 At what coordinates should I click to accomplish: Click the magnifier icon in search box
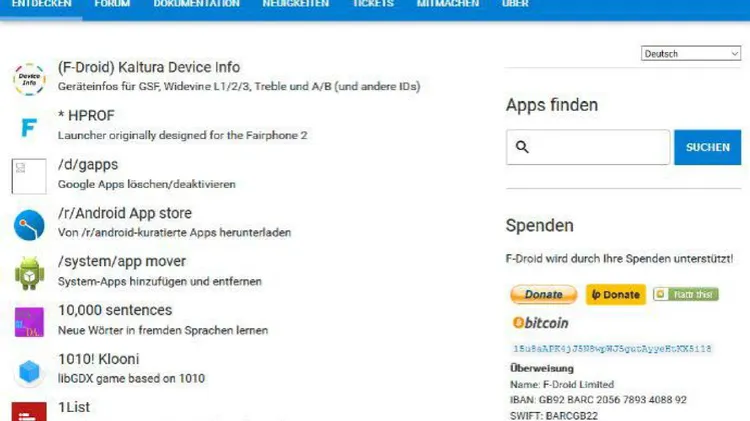pyautogui.click(x=522, y=147)
